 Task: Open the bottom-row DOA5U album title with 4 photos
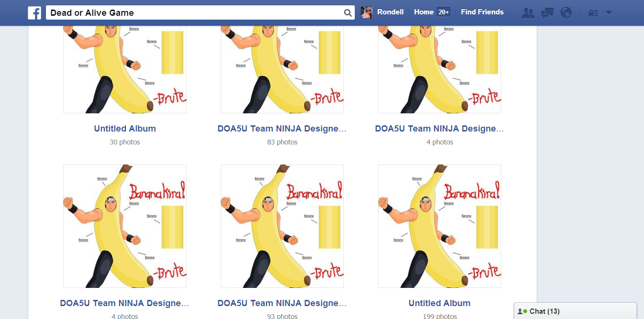click(x=124, y=303)
